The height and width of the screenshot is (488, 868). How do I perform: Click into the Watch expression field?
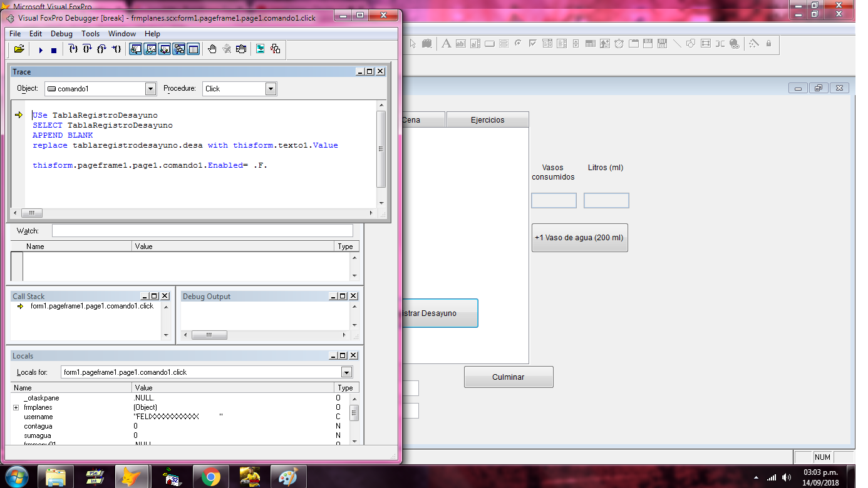(x=202, y=231)
